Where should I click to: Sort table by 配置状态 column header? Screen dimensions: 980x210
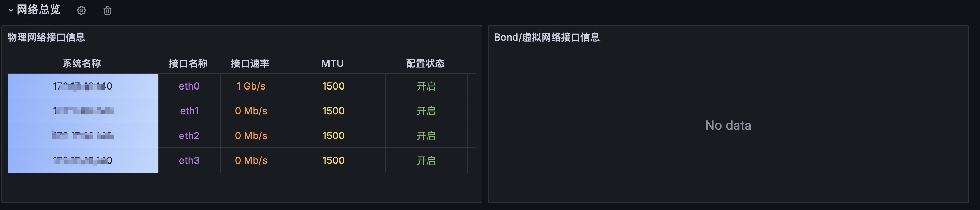click(x=425, y=63)
